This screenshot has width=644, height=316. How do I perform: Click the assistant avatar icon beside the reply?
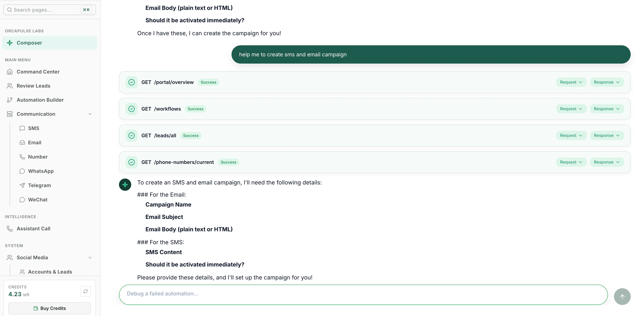(x=125, y=184)
